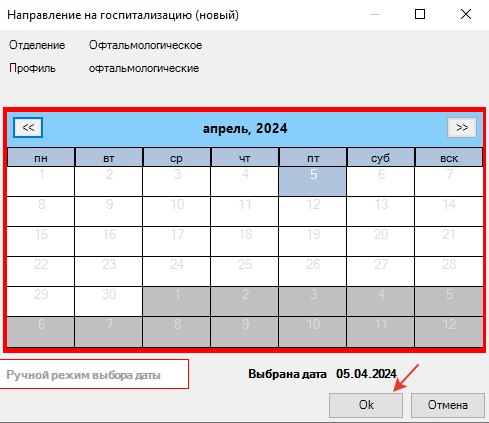
Task: Pick April 30 day cell
Action: pyautogui.click(x=109, y=301)
